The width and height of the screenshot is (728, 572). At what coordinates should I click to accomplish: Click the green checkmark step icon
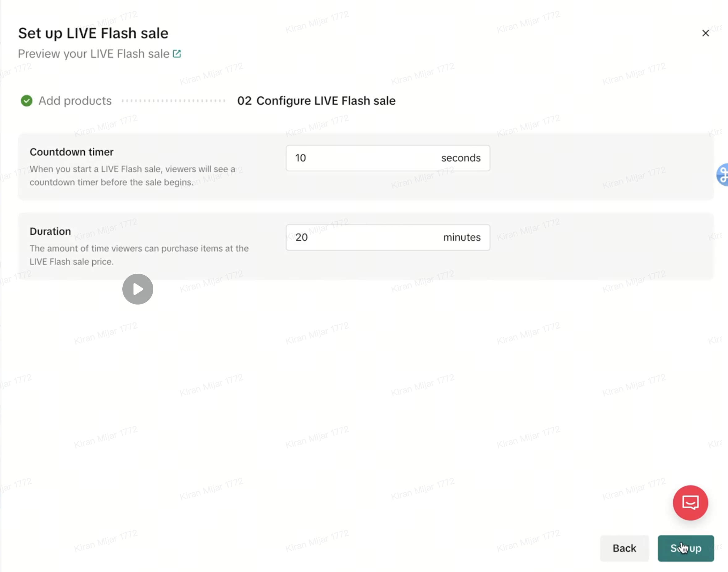pyautogui.click(x=27, y=100)
